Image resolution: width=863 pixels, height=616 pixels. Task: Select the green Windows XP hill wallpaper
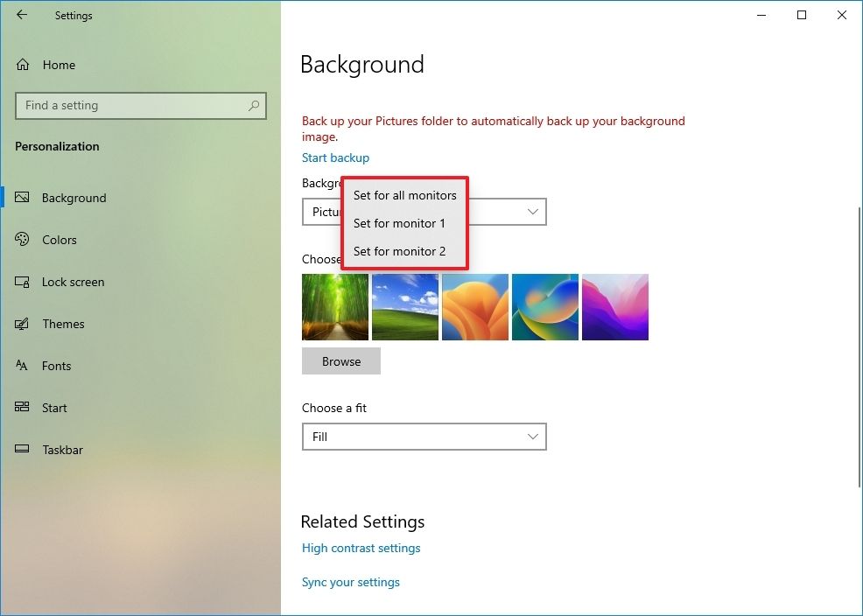pyautogui.click(x=404, y=307)
